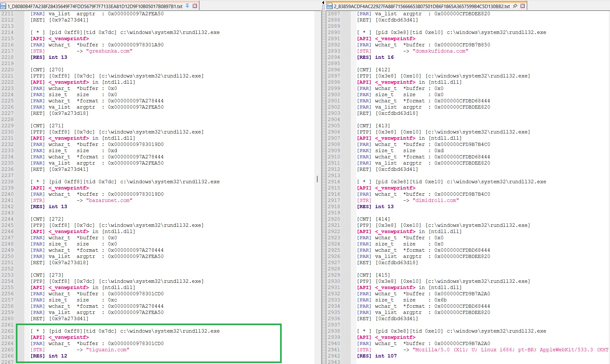The width and height of the screenshot is (610, 364).
Task: Click the [CNT] [272] entry
Action: (47, 219)
